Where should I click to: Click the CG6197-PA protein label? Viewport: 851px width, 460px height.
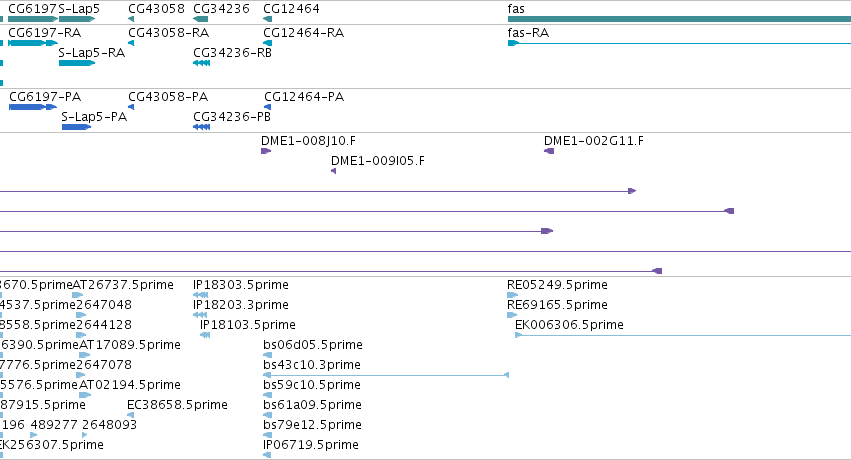pos(45,97)
